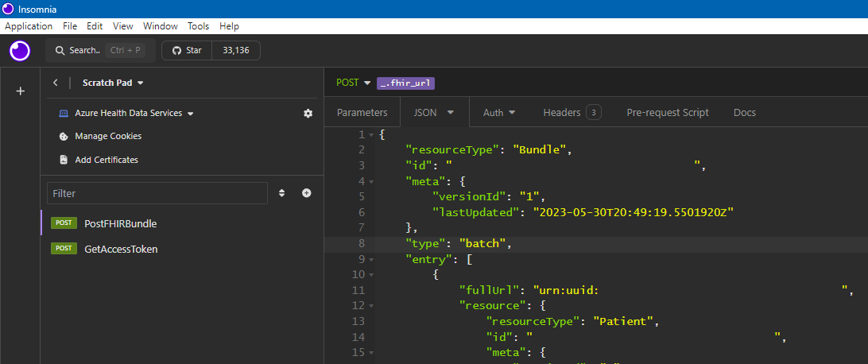868x364 pixels.
Task: Click the plus icon in left sidebar
Action: point(21,91)
